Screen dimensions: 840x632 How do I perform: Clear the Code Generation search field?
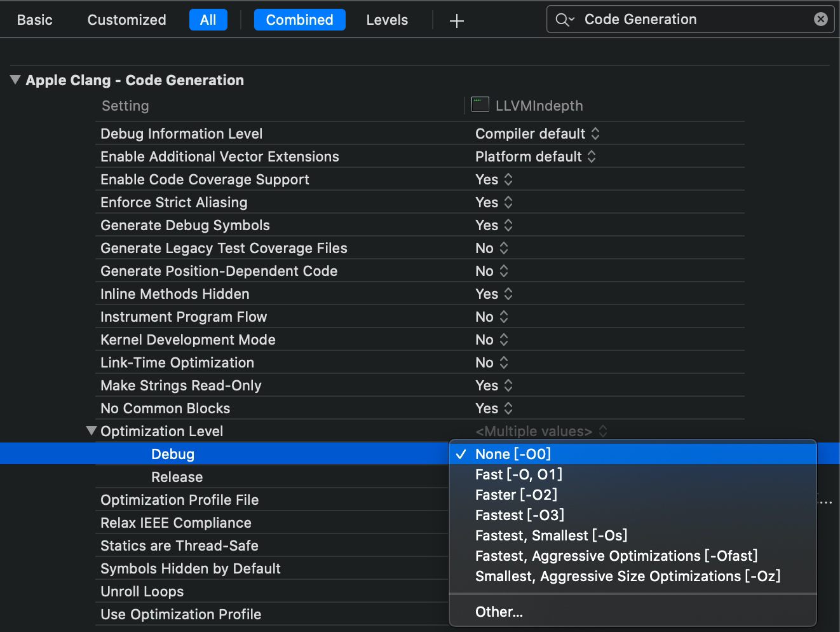point(821,19)
